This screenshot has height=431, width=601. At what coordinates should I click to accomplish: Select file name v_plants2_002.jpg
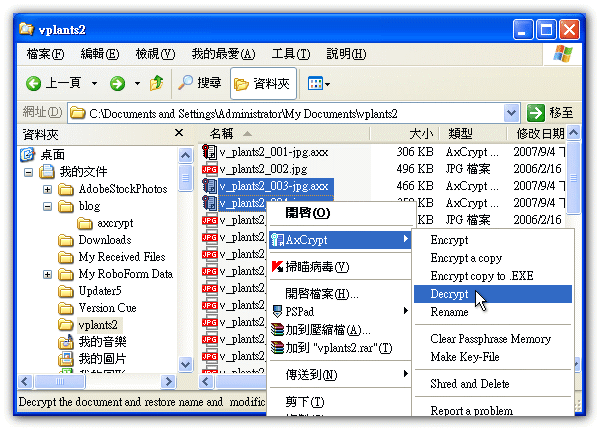tap(263, 169)
